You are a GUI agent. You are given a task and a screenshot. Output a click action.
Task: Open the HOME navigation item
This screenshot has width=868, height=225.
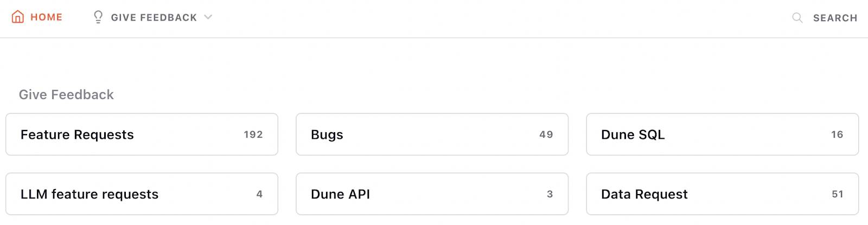(x=37, y=17)
